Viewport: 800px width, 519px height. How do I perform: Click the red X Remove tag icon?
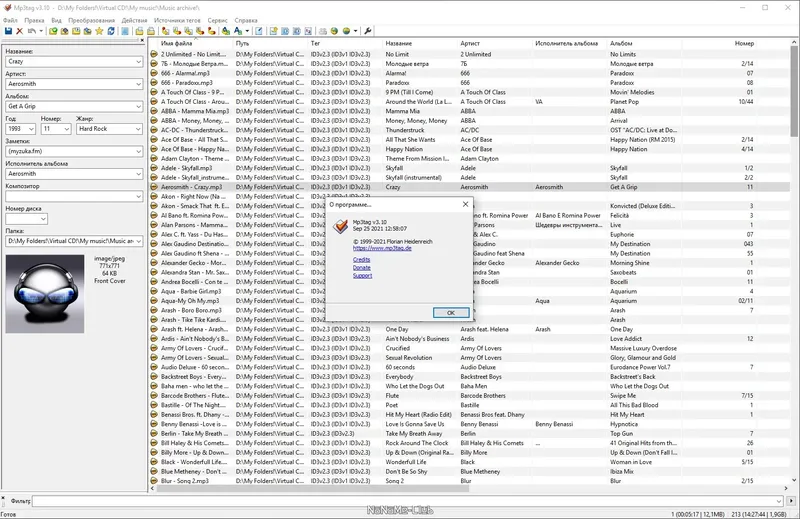pos(19,31)
